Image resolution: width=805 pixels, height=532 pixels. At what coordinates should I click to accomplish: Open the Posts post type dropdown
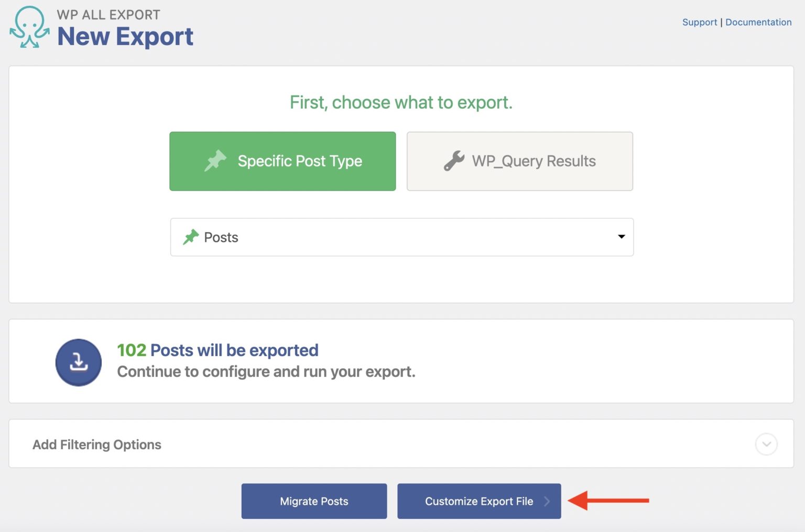coord(402,237)
